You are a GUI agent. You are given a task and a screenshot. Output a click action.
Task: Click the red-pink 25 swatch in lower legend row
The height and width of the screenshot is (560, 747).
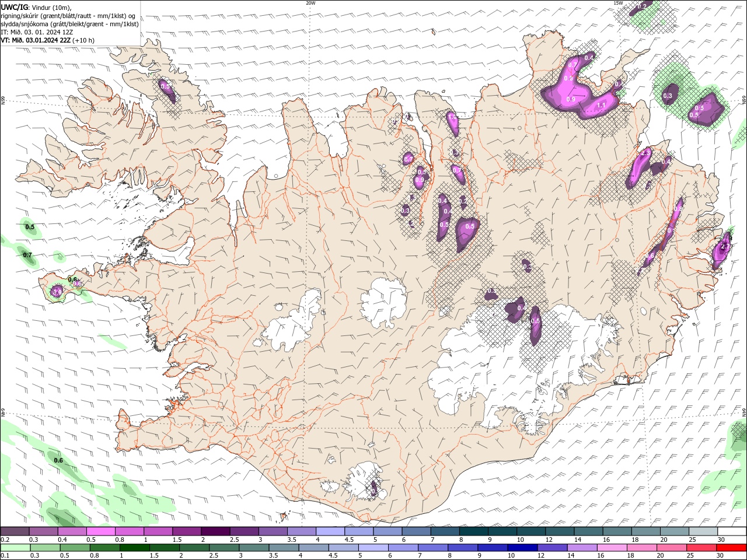(x=701, y=548)
